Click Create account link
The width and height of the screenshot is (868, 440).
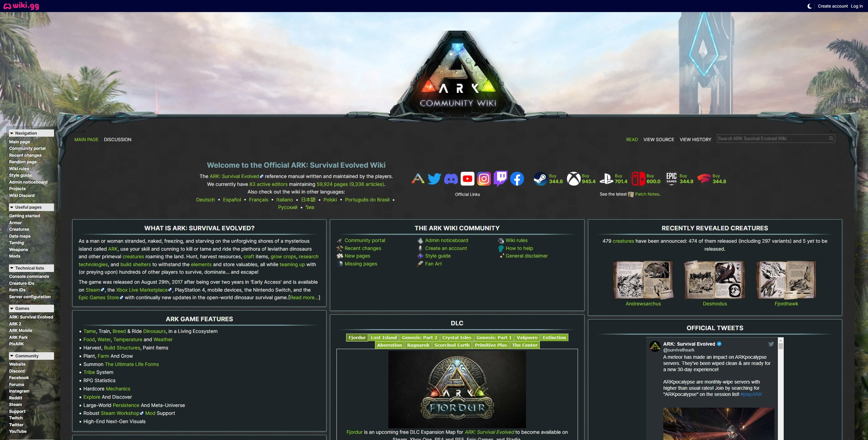point(833,6)
